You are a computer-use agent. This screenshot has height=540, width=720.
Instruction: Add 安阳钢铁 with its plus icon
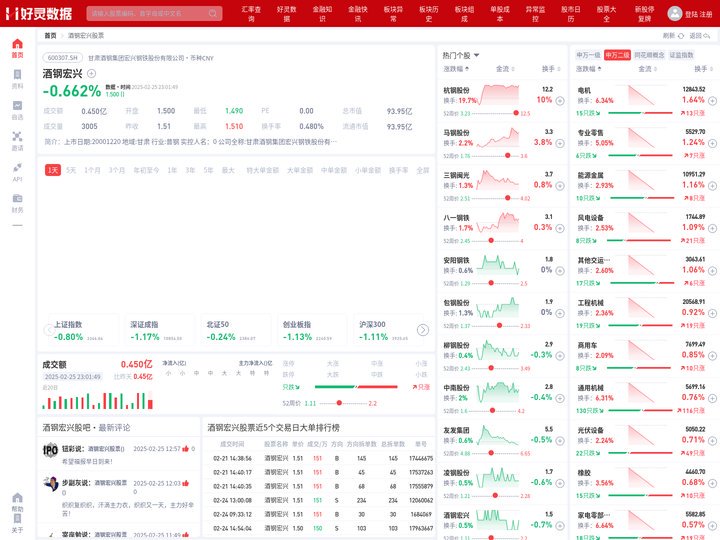click(x=560, y=271)
